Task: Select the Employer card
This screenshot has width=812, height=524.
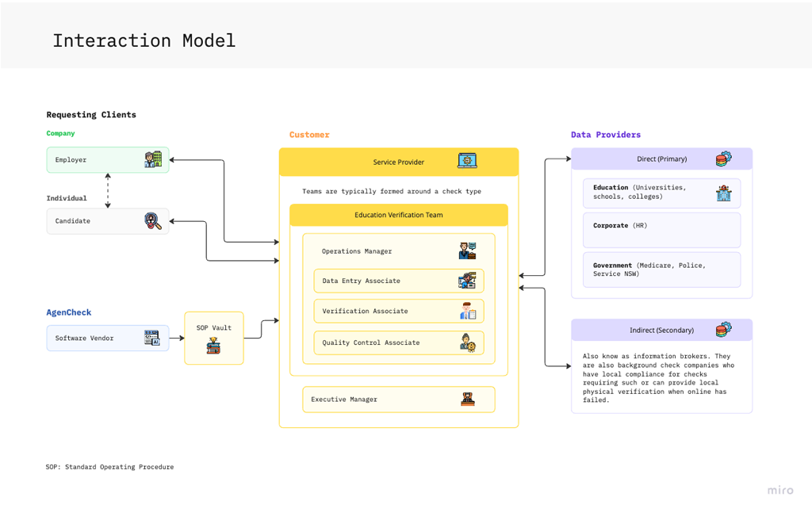Action: 108,160
